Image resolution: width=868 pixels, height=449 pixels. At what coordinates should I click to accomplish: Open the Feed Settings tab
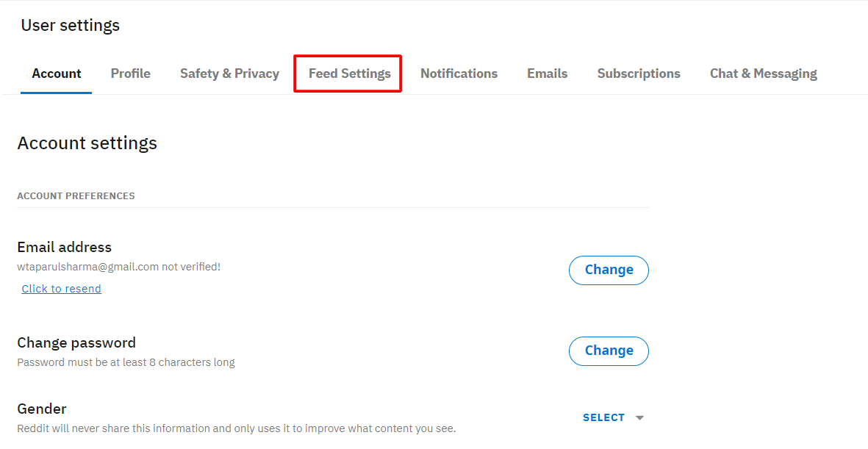(x=349, y=73)
